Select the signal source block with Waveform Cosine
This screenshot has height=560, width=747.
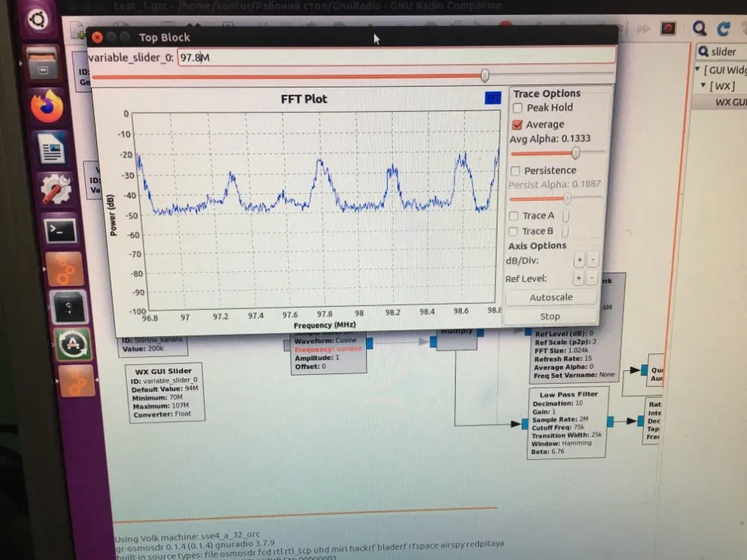(329, 354)
